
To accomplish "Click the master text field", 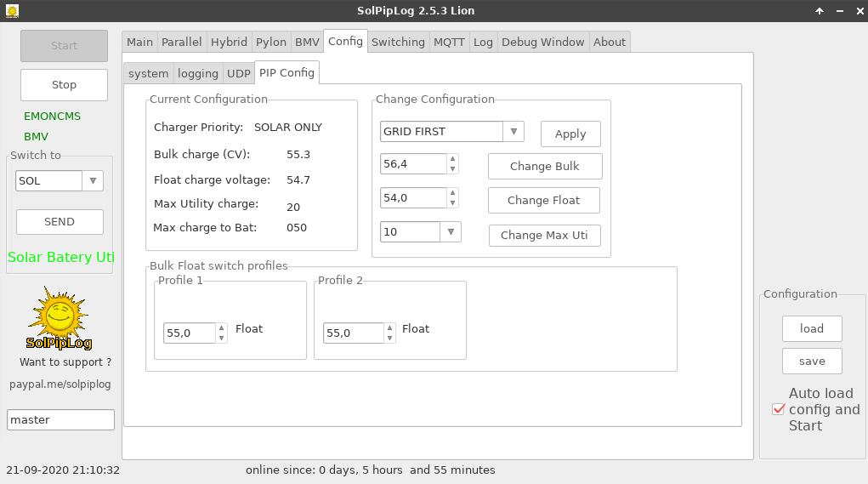I will click(60, 419).
